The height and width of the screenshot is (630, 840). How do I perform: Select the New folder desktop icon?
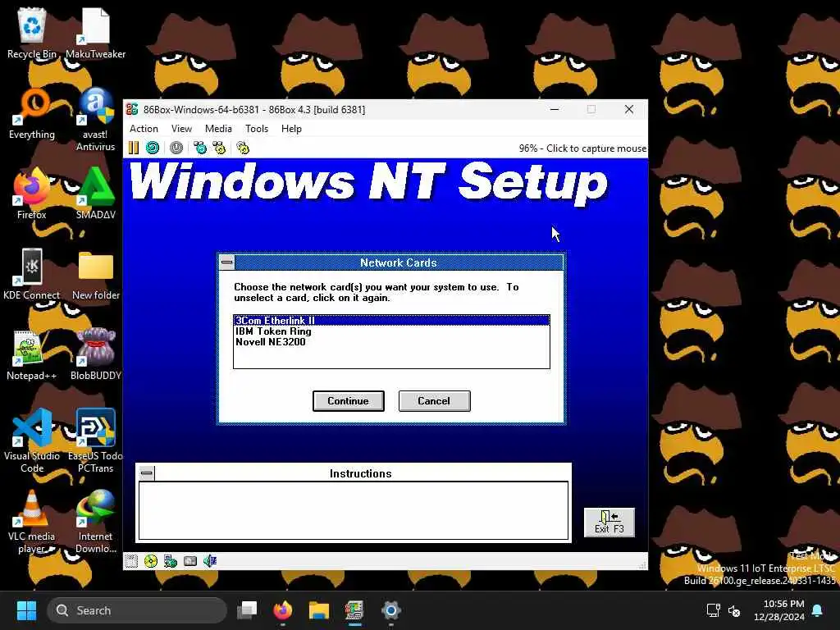[x=95, y=274]
